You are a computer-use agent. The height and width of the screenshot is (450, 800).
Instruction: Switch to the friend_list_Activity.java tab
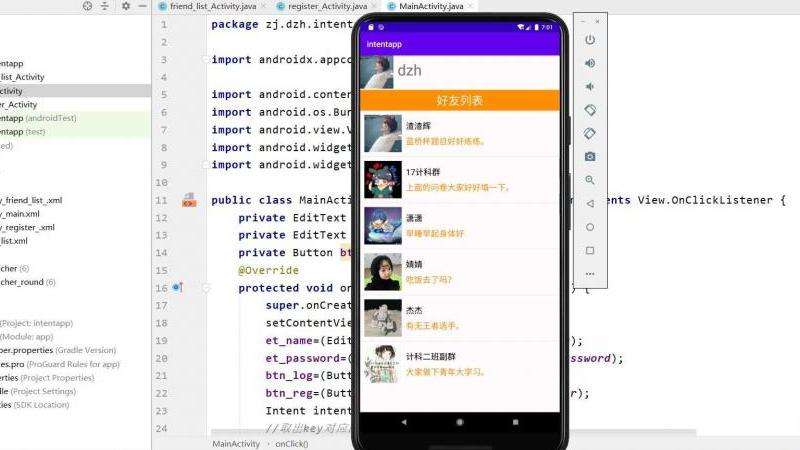click(206, 6)
